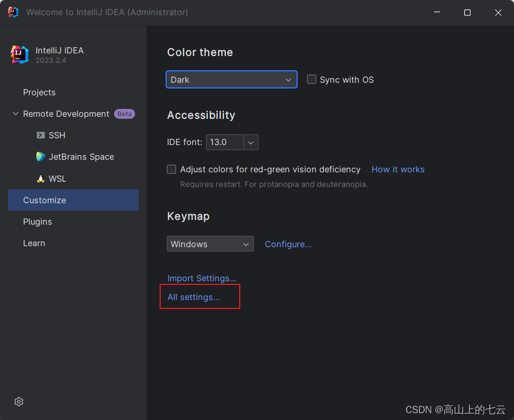Toggle red-green vision deficiency checkbox
Image resolution: width=514 pixels, height=420 pixels.
point(172,169)
